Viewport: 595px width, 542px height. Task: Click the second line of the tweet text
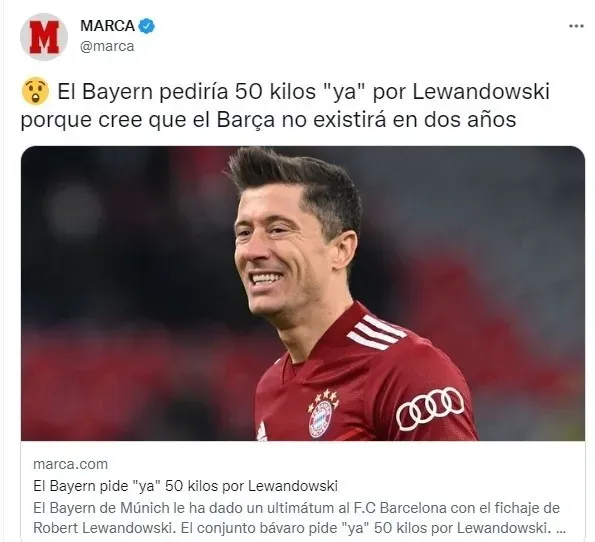pyautogui.click(x=268, y=120)
